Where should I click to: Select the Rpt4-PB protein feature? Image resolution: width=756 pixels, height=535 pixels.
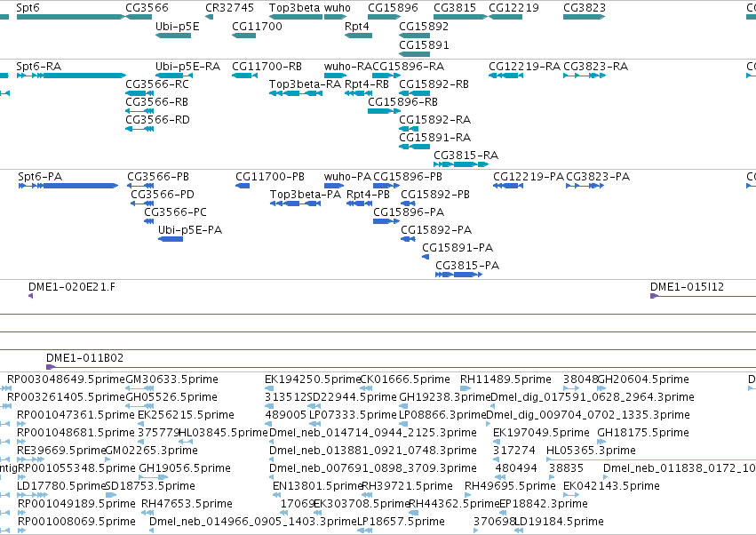(x=359, y=204)
